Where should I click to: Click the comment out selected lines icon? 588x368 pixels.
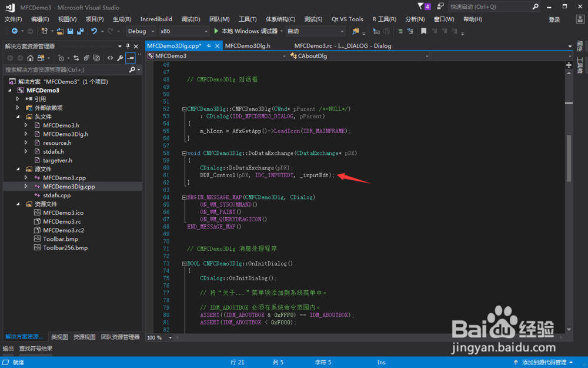(x=400, y=31)
